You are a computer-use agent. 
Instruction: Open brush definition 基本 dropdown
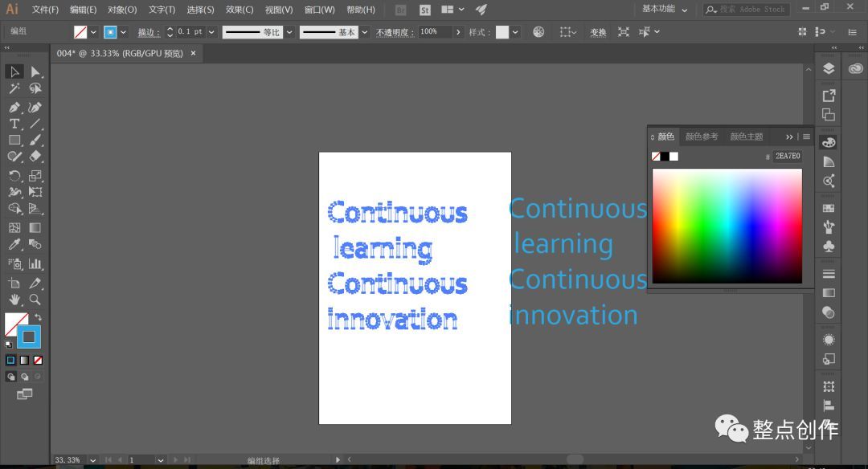(x=364, y=32)
